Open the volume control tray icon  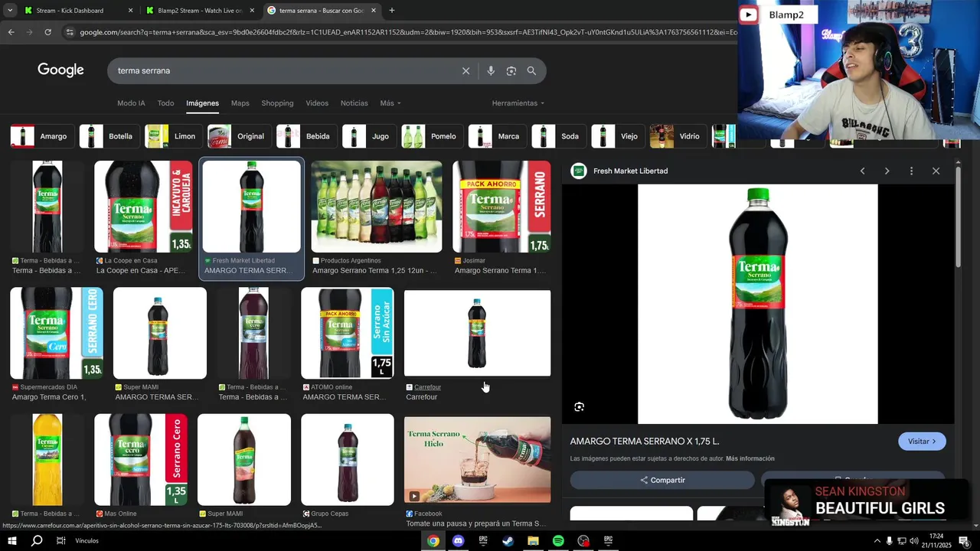pyautogui.click(x=913, y=541)
